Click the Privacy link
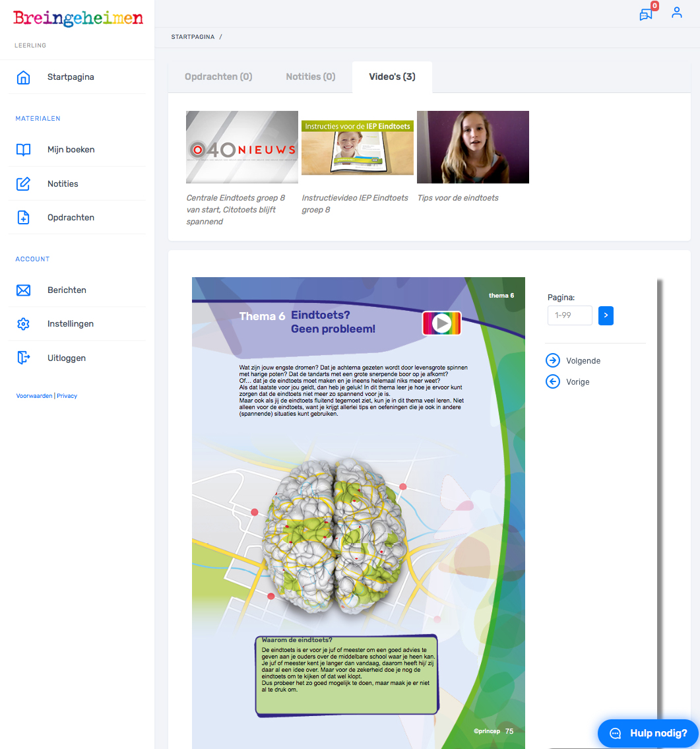 [x=67, y=396]
